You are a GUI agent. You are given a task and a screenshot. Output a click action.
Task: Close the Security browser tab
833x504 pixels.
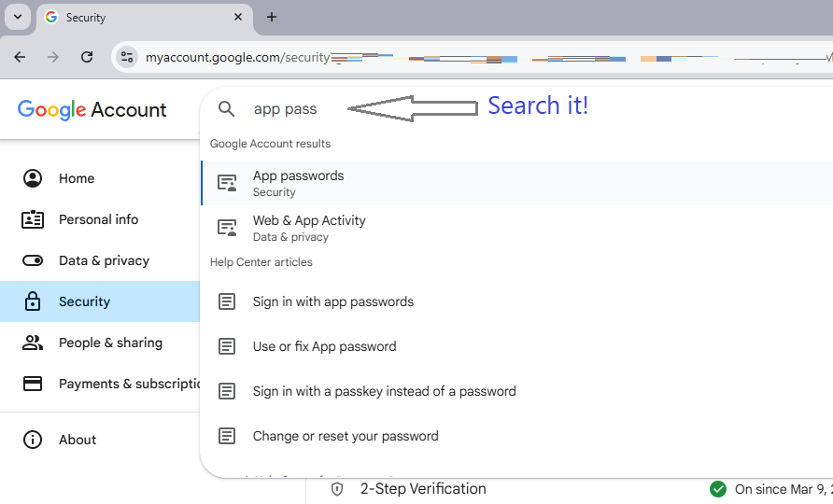(238, 17)
